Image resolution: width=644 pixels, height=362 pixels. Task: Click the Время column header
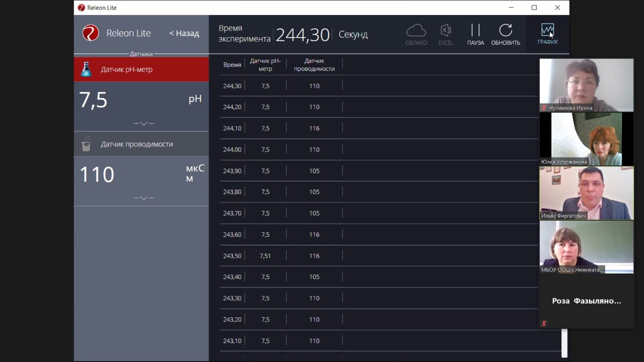[232, 65]
